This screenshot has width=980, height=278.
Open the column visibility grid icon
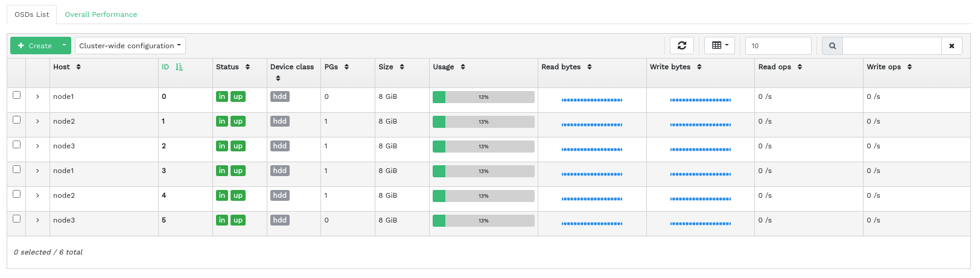719,46
